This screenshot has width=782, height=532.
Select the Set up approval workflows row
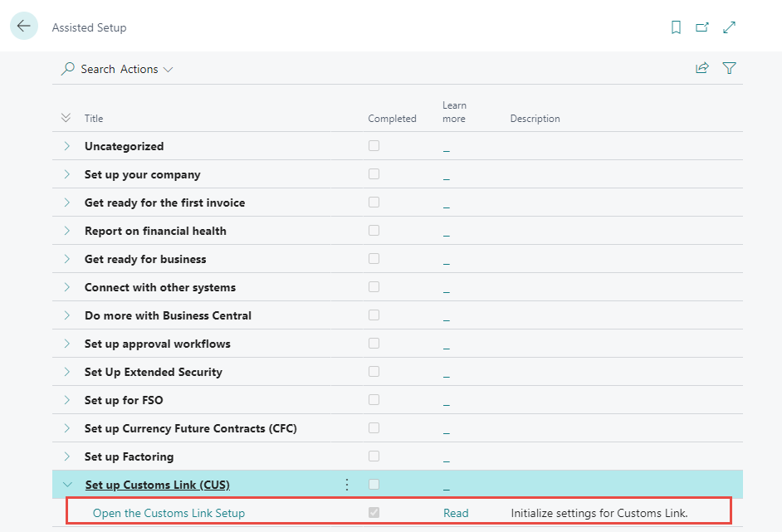pos(158,344)
